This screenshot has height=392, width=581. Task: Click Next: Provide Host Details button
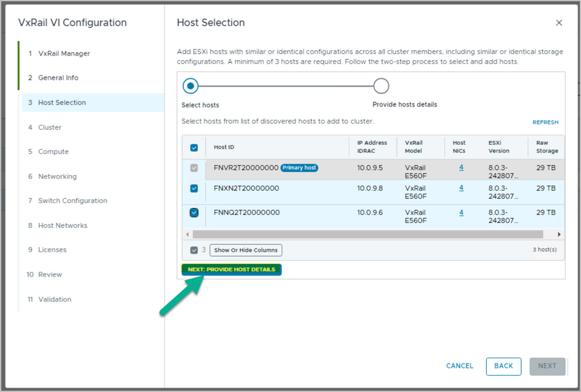point(231,269)
